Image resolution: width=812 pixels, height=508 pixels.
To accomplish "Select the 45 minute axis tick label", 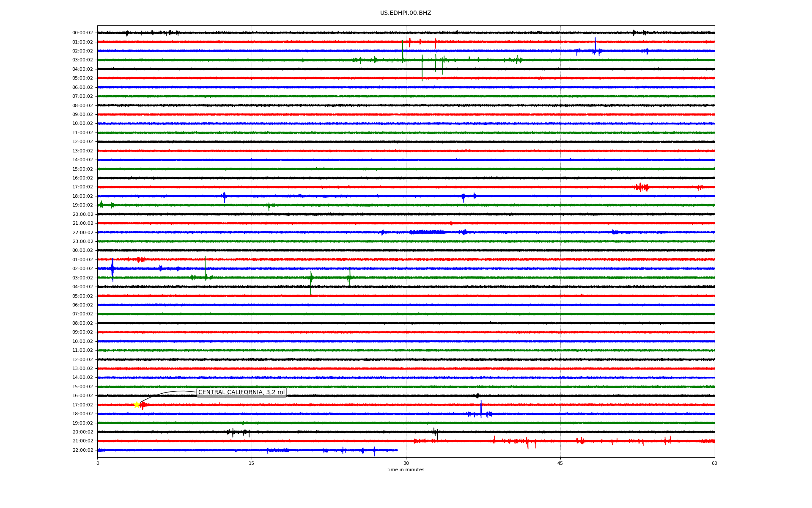I will pyautogui.click(x=560, y=463).
